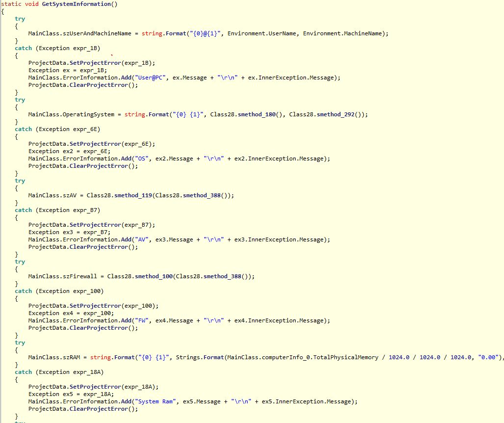504x423 pixels.
Task: Click the "FW" string literal
Action: pos(144,320)
